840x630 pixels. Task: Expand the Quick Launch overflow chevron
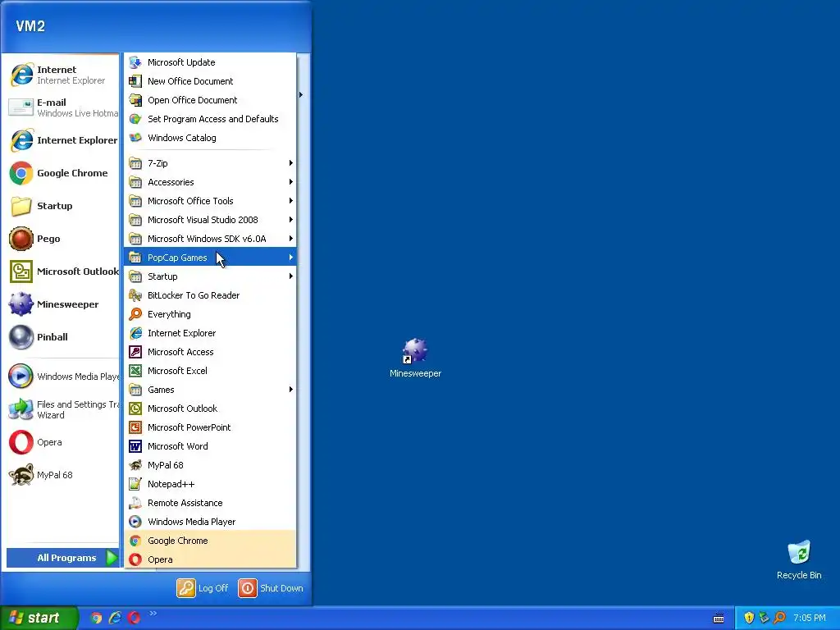[153, 614]
